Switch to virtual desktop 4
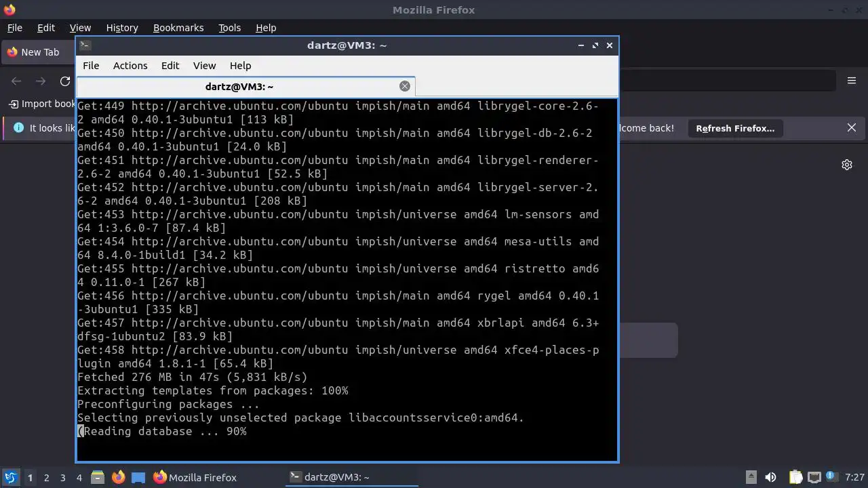The height and width of the screenshot is (488, 868). click(79, 477)
